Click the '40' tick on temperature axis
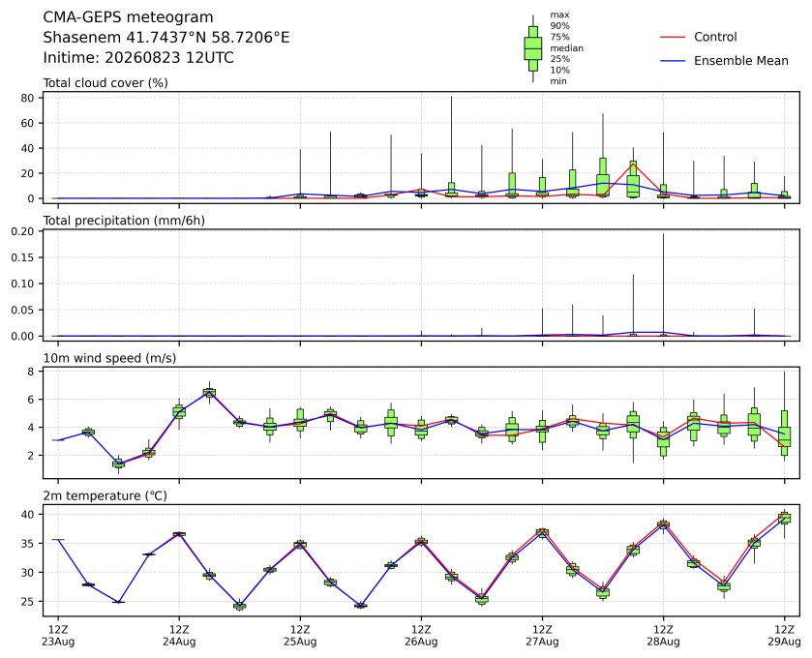The height and width of the screenshot is (658, 812). click(x=27, y=515)
